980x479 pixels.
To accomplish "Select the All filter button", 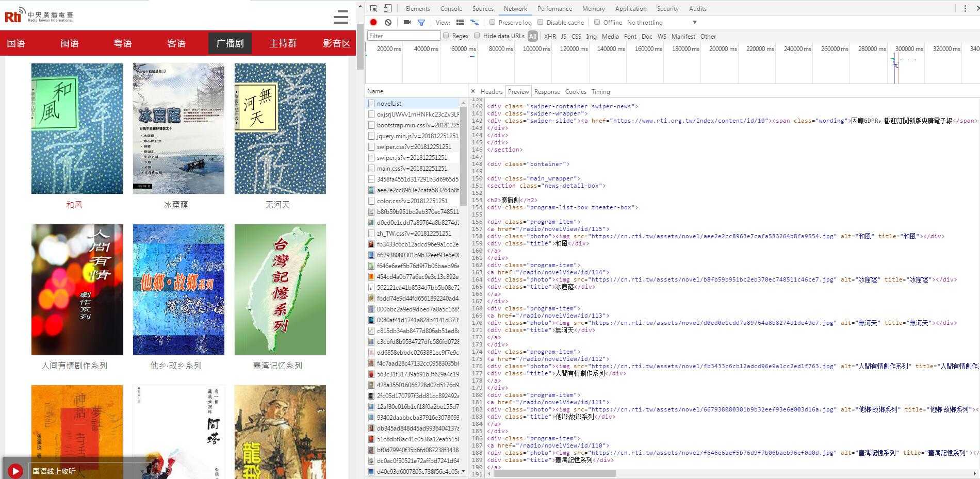I will 533,36.
